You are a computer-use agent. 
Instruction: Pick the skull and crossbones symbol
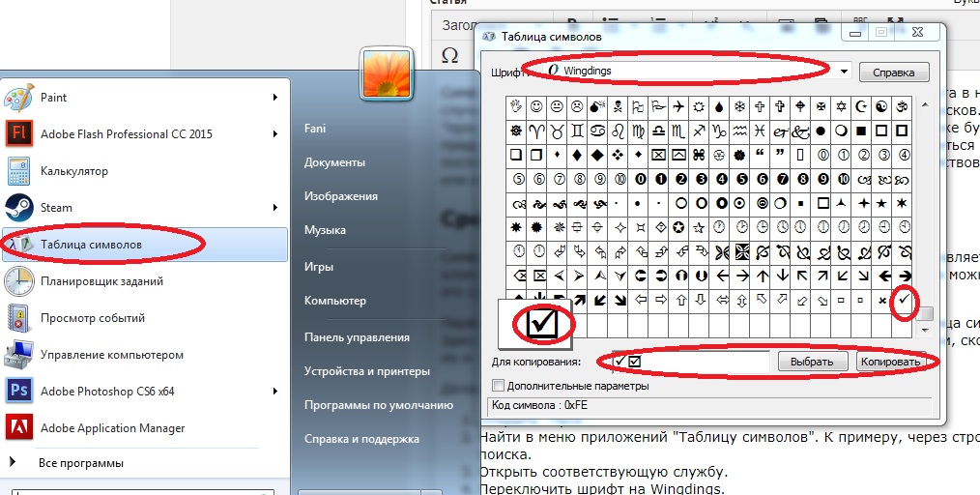click(618, 107)
